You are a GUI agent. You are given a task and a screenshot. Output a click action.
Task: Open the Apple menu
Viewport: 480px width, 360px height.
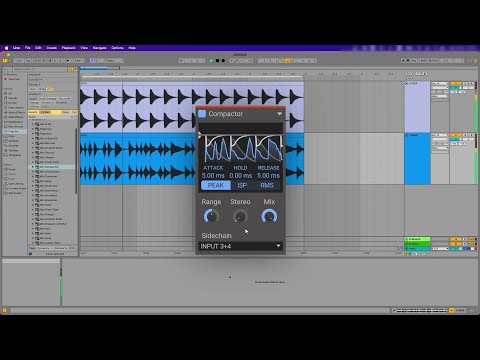(6, 48)
